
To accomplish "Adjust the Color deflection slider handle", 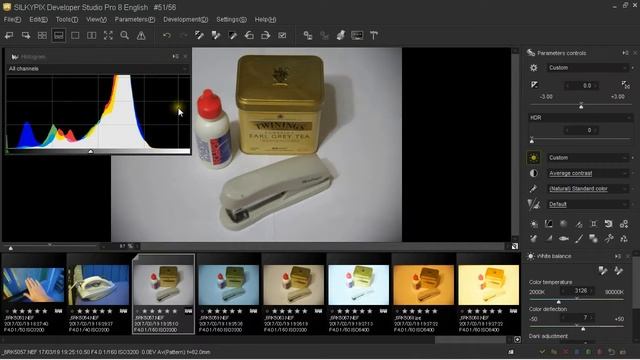I will (x=583, y=328).
